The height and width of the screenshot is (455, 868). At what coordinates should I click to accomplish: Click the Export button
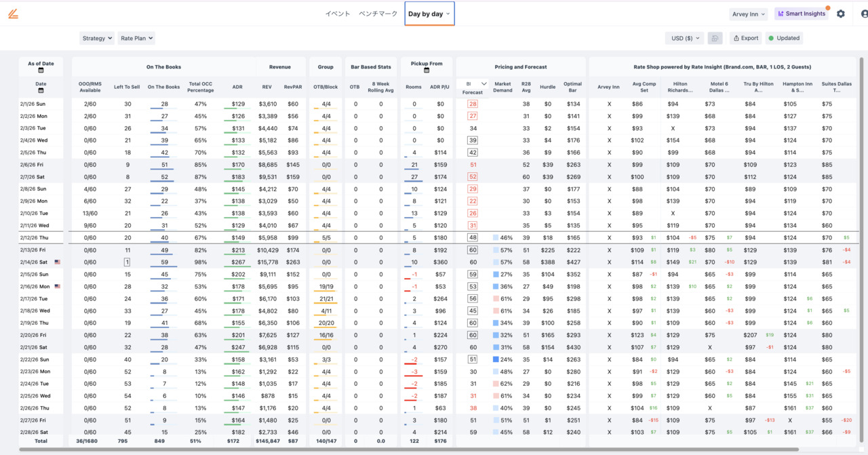745,38
